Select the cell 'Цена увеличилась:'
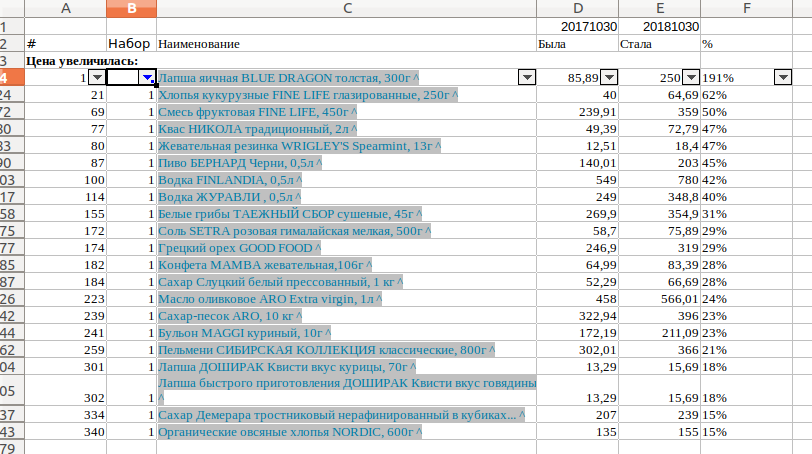Viewport: 812px width, 454px height. point(82,61)
